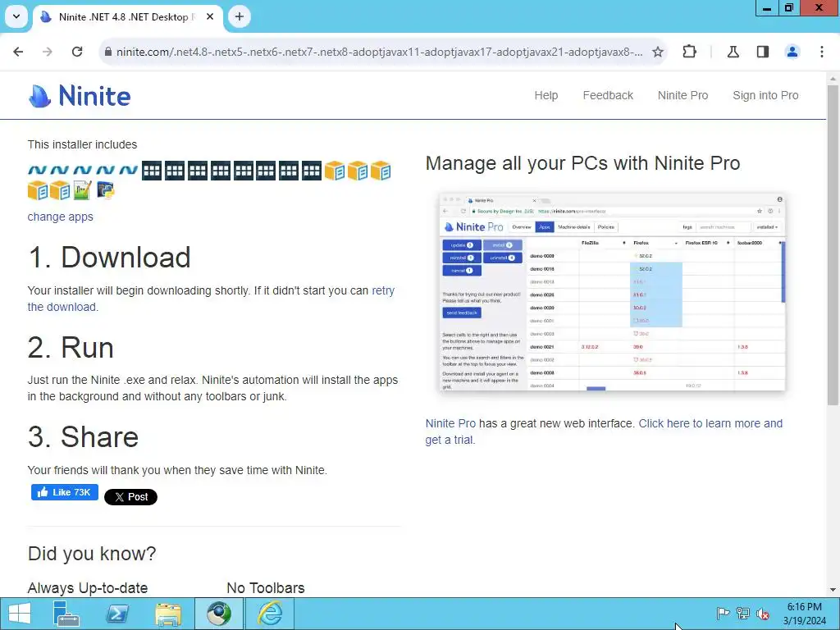Click the 'No Toolbars' subheading
This screenshot has width=840, height=630.
pos(266,587)
